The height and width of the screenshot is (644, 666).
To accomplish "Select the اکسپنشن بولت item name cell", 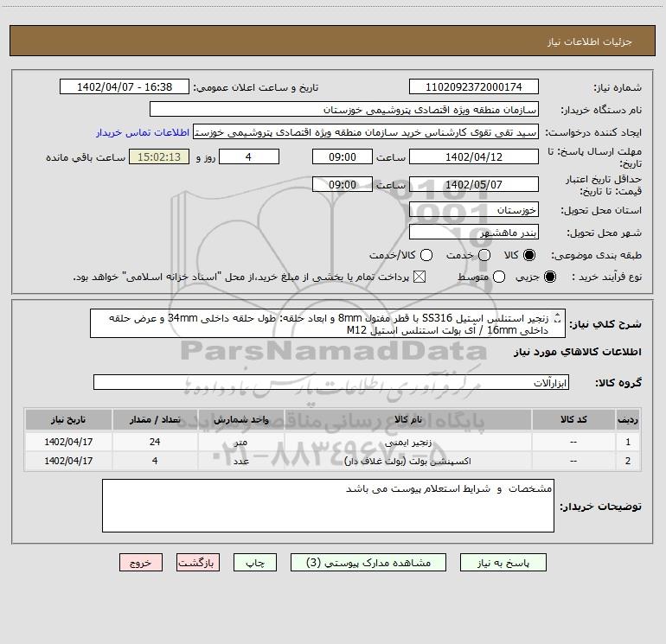I will (407, 461).
